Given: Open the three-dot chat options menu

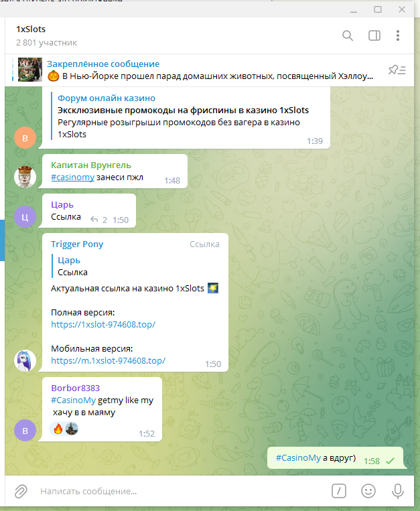Looking at the screenshot, I should tap(398, 35).
